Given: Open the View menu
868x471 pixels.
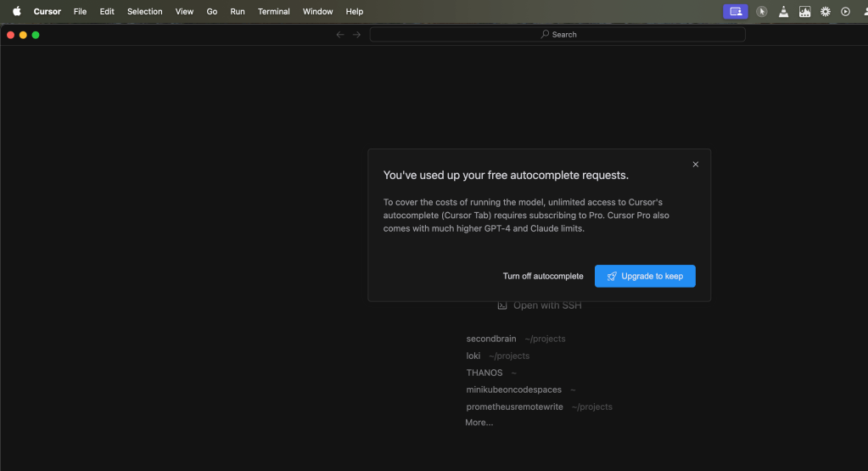Looking at the screenshot, I should (184, 11).
